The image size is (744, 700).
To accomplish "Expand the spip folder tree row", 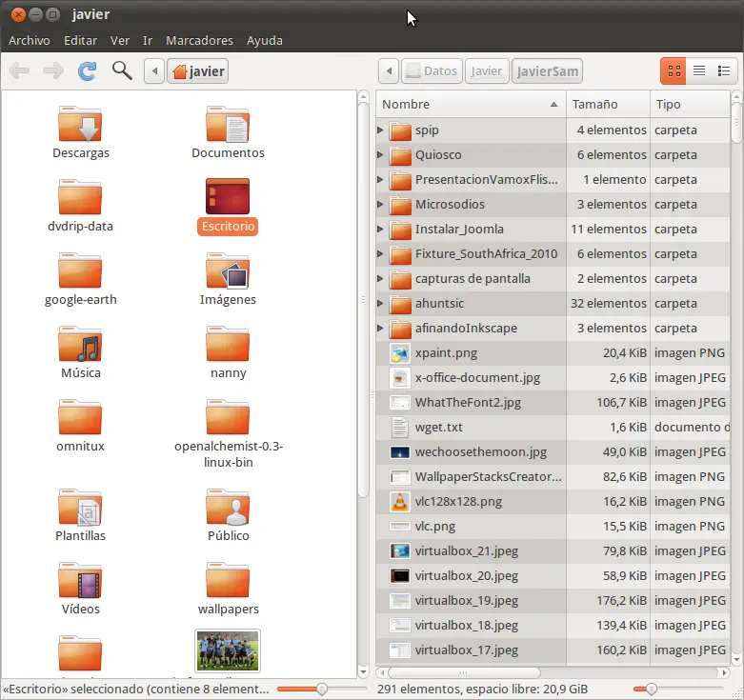I will pos(381,130).
